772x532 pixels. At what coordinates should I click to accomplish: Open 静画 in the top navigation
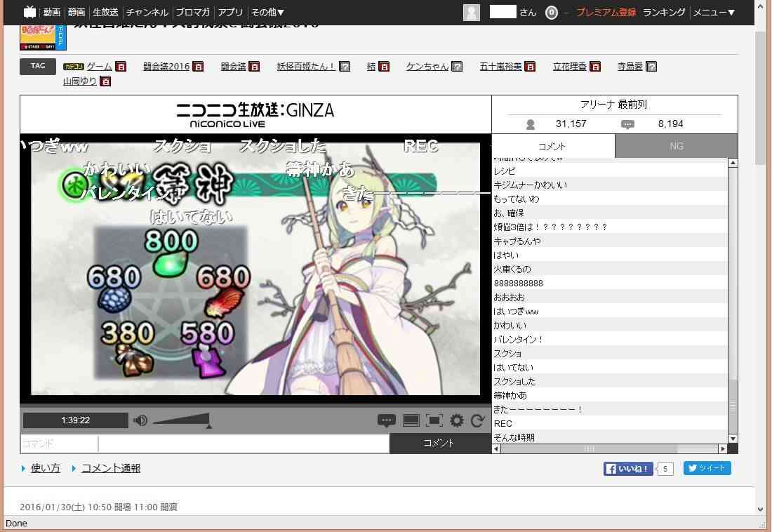[76, 12]
